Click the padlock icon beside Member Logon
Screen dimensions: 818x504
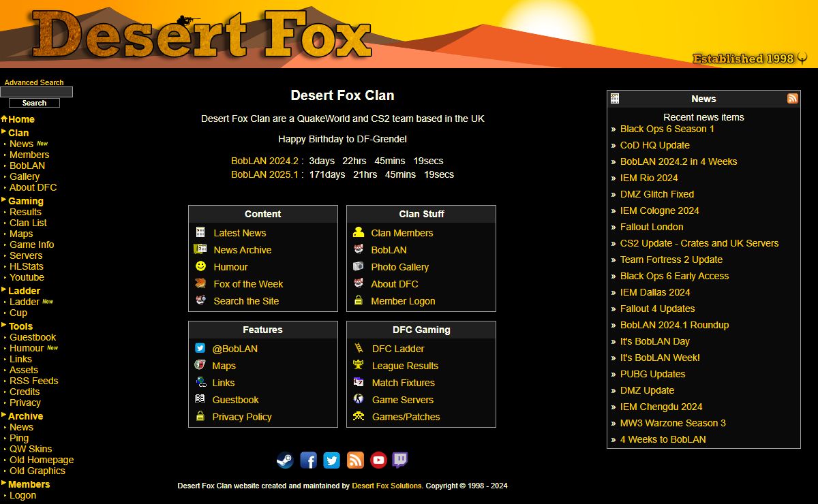[359, 300]
